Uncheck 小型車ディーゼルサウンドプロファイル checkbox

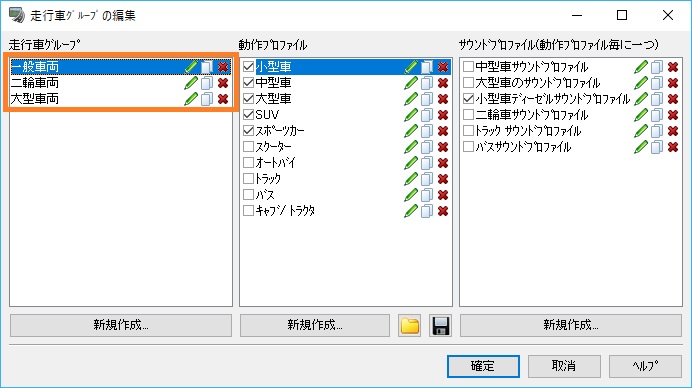468,99
